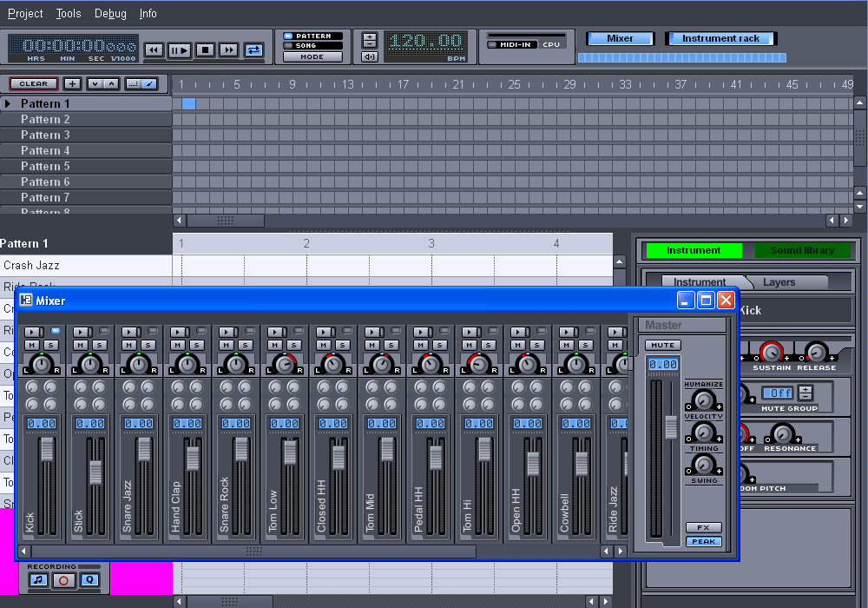This screenshot has height=608, width=868.
Task: Click the MODE button
Action: click(312, 56)
